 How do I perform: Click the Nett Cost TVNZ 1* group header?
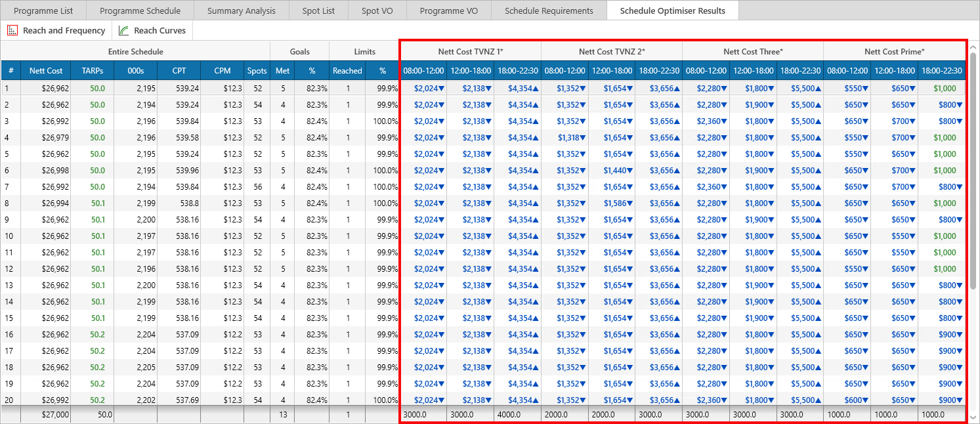[x=471, y=51]
